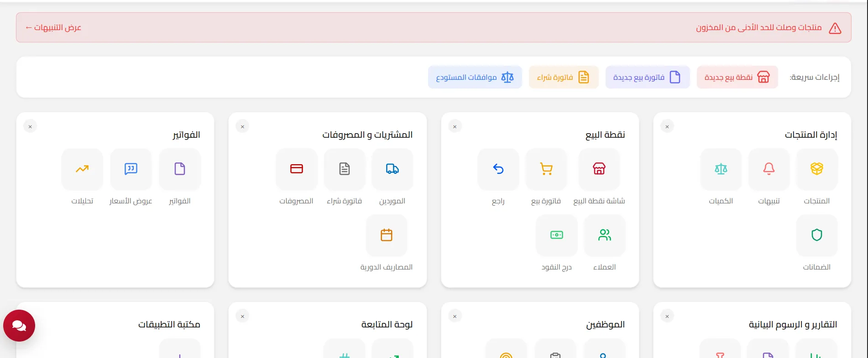The height and width of the screenshot is (358, 868).
Task: Click the المشتريات و المصروفات heading
Action: pos(367,135)
